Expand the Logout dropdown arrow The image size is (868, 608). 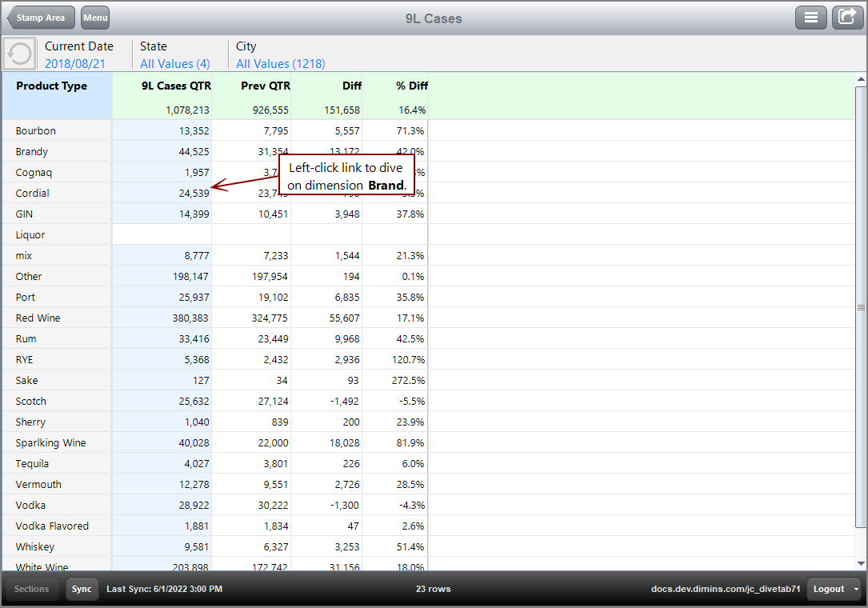857,589
